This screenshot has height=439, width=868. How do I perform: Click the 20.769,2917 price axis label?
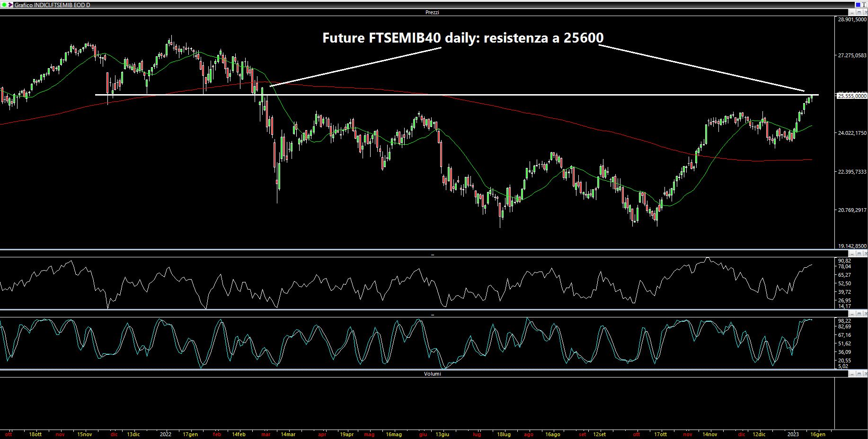[x=852, y=210]
